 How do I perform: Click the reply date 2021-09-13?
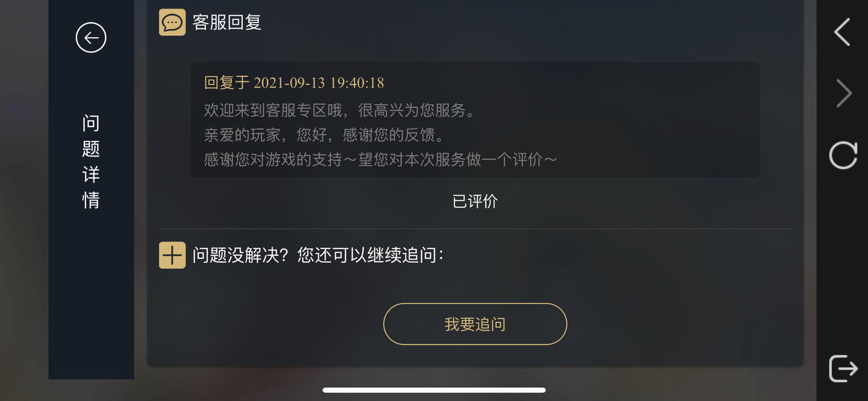(x=289, y=83)
